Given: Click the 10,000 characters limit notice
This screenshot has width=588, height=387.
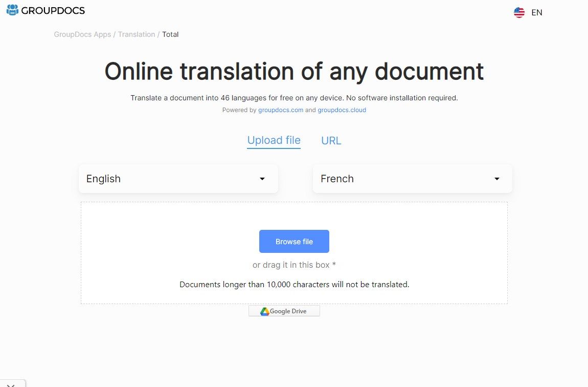Looking at the screenshot, I should [x=295, y=285].
